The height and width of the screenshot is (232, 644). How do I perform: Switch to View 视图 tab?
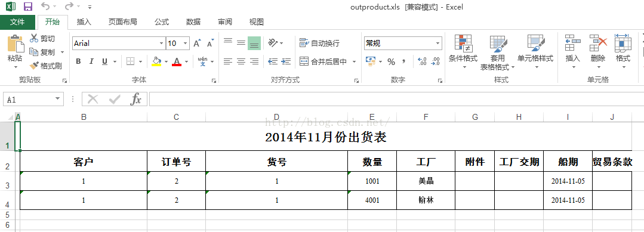click(256, 22)
